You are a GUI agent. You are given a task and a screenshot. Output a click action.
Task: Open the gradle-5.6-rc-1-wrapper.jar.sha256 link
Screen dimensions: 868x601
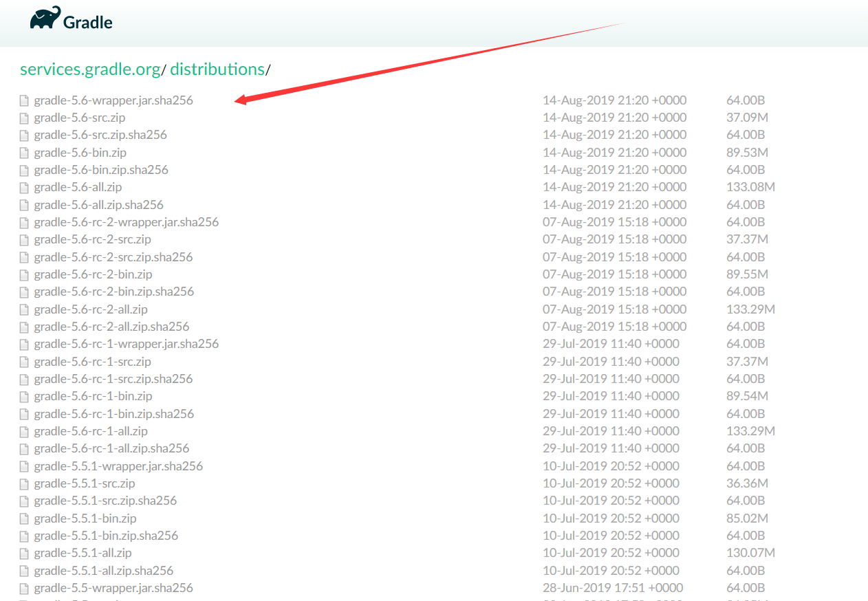(127, 344)
